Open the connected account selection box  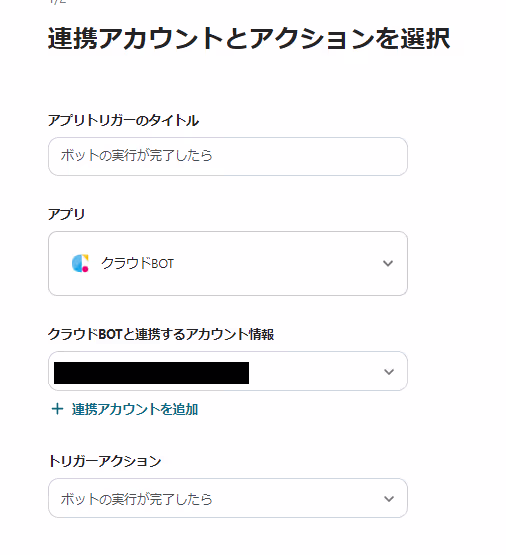click(228, 371)
